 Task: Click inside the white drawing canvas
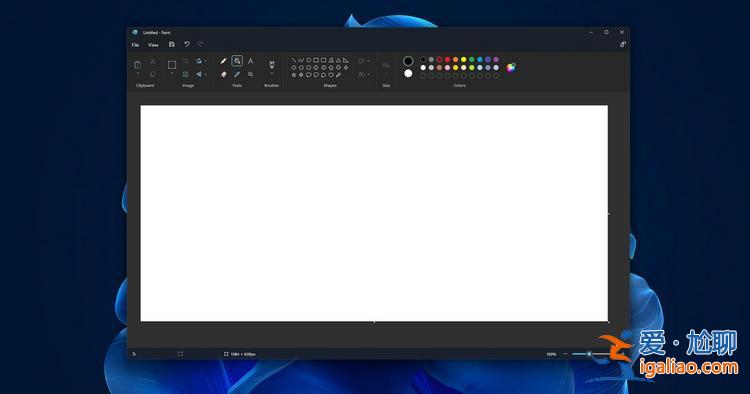[x=374, y=213]
